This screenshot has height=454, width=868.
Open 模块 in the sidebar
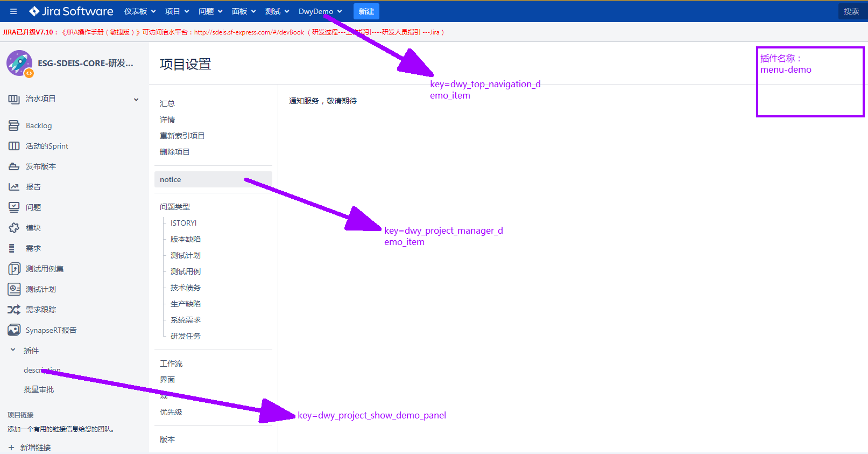[33, 228]
